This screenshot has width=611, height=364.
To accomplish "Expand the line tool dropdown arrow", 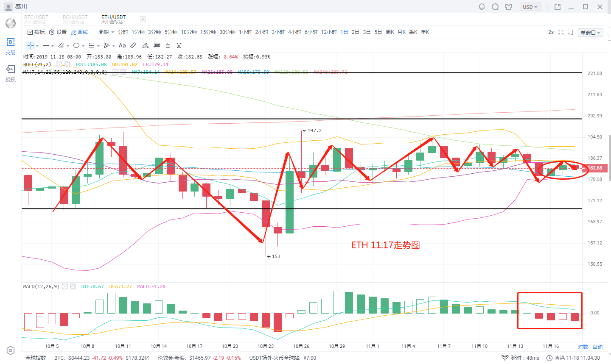I will [x=53, y=46].
